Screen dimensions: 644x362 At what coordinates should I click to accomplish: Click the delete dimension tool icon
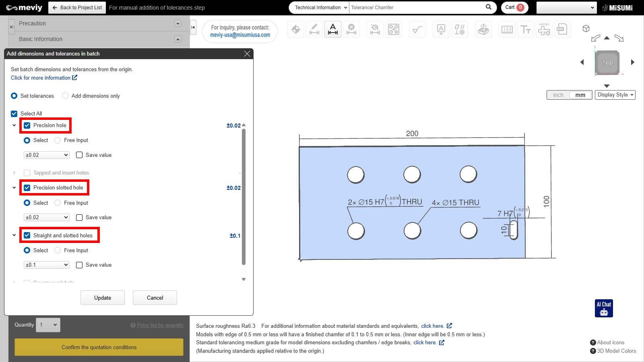[351, 29]
